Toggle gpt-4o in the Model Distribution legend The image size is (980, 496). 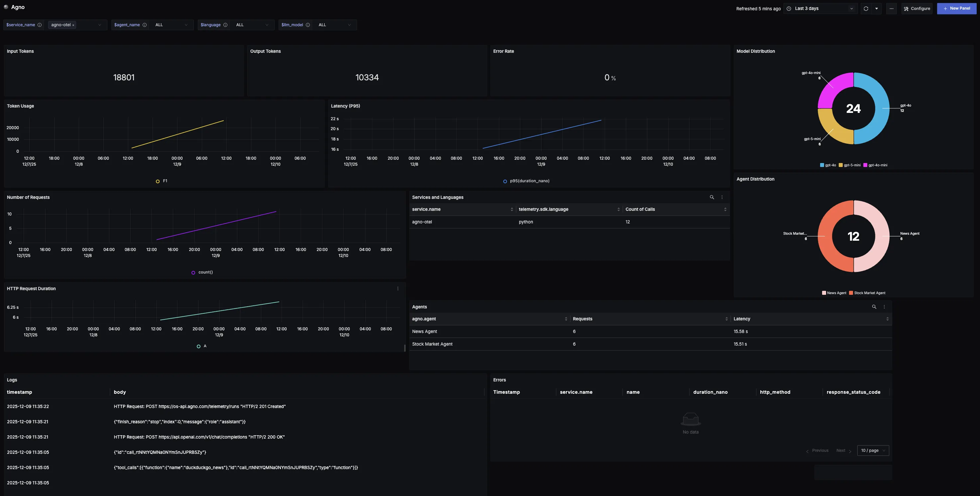point(828,165)
